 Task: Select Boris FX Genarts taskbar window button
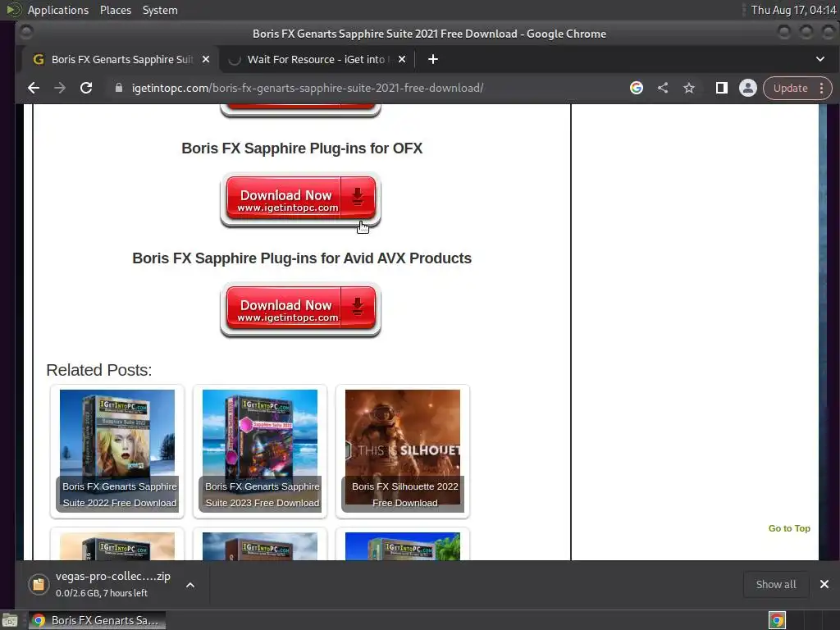[x=98, y=620]
